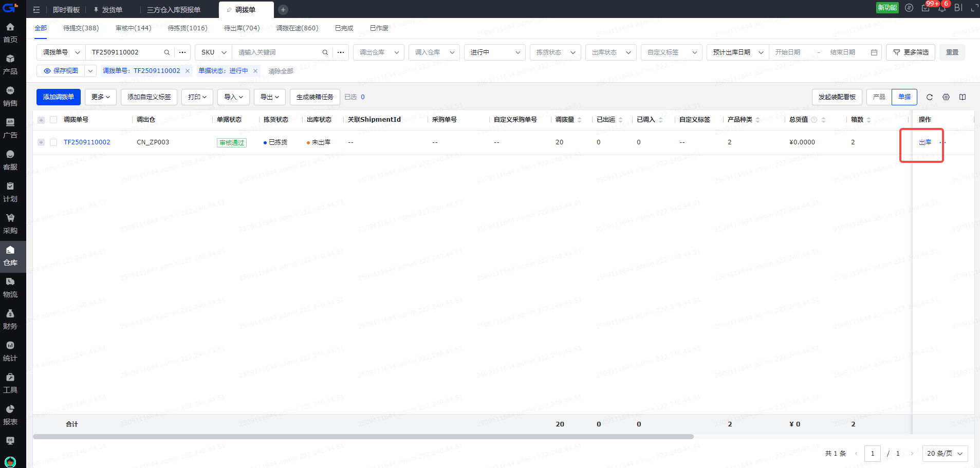This screenshot has height=468, width=980.
Task: Open the 统计 statistics sidebar icon
Action: pos(10,351)
